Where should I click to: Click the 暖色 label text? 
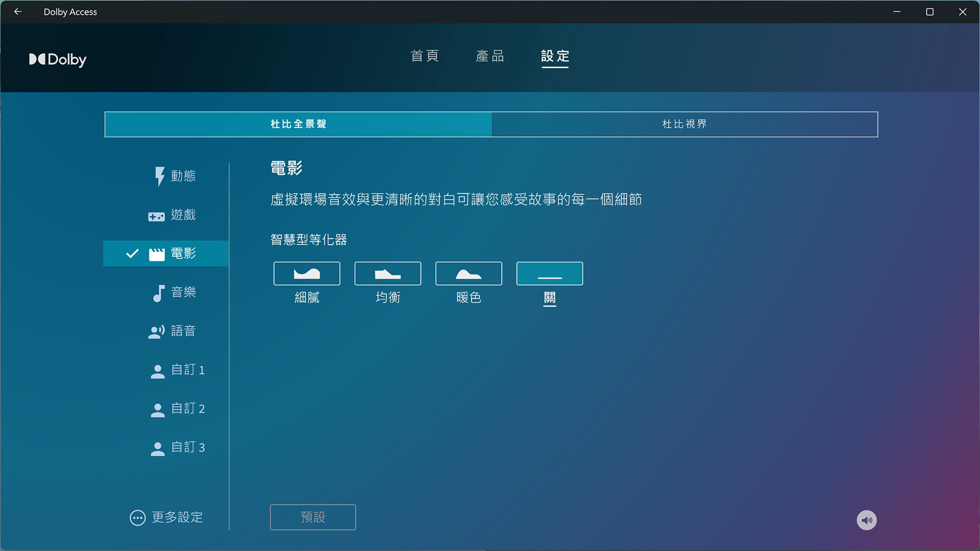(468, 298)
